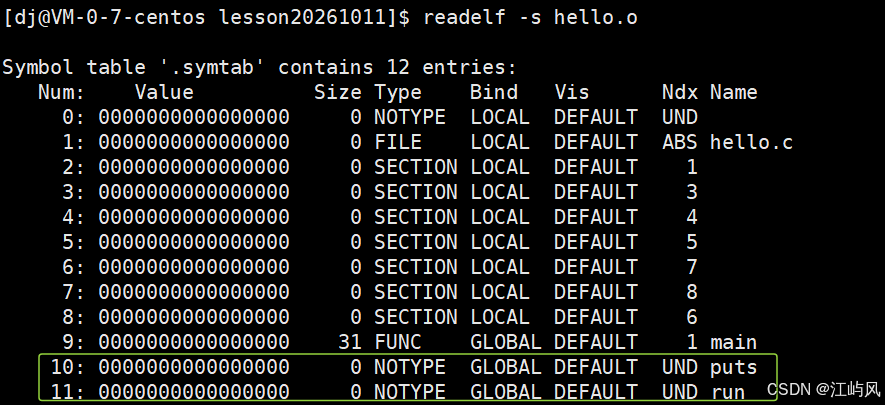Image resolution: width=885 pixels, height=405 pixels.
Task: Click 'LOCAL' bind in row 7
Action: click(500, 292)
